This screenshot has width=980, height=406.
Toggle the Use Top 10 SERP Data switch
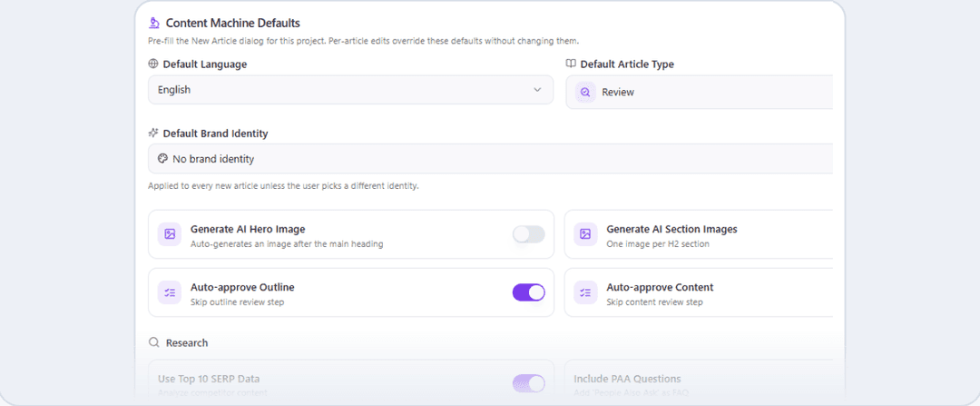[x=529, y=383]
